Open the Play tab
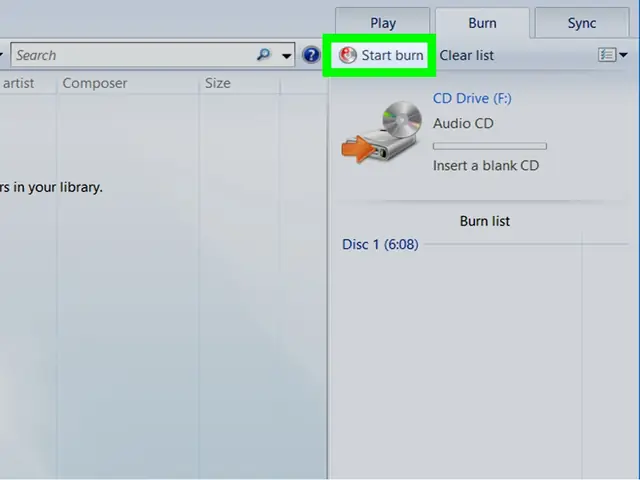The height and width of the screenshot is (480, 640). coord(383,23)
